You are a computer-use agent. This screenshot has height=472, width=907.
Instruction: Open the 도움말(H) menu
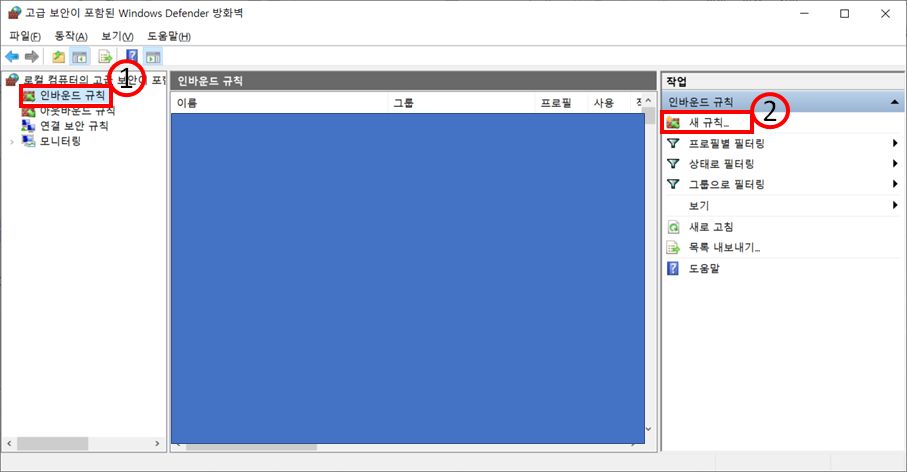coord(168,36)
